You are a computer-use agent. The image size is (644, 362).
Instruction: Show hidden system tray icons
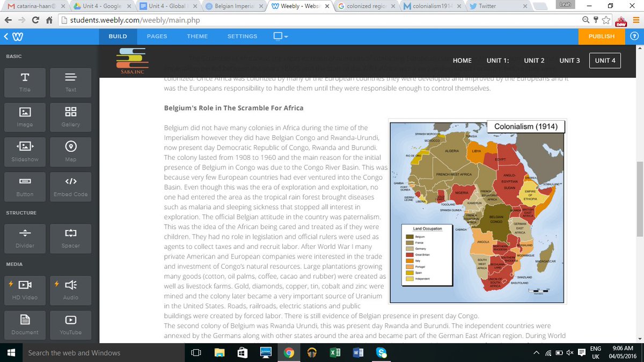pos(536,352)
